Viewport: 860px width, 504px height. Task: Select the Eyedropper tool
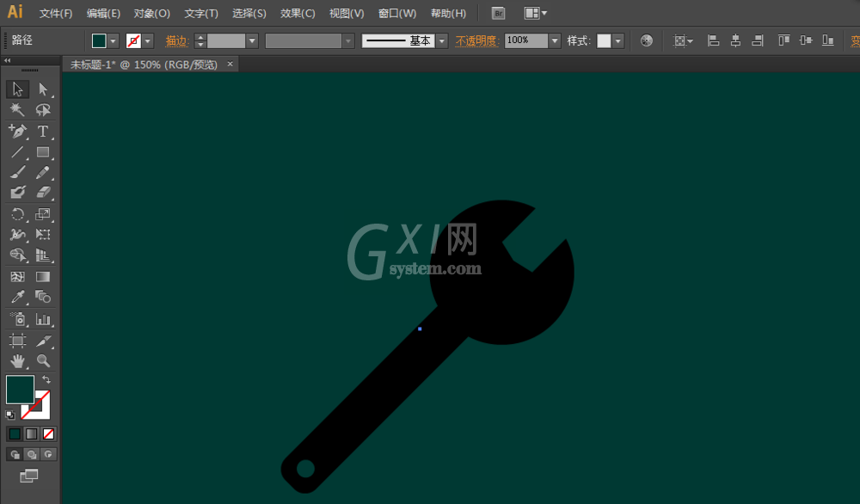click(17, 297)
